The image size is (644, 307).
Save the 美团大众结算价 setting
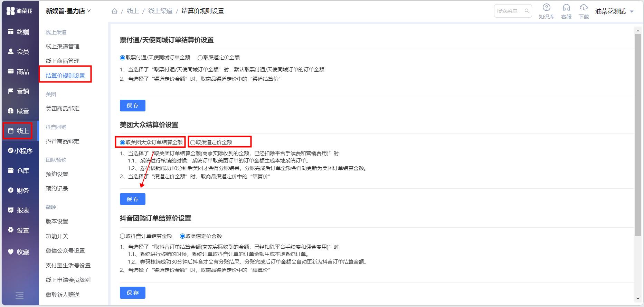tap(133, 199)
